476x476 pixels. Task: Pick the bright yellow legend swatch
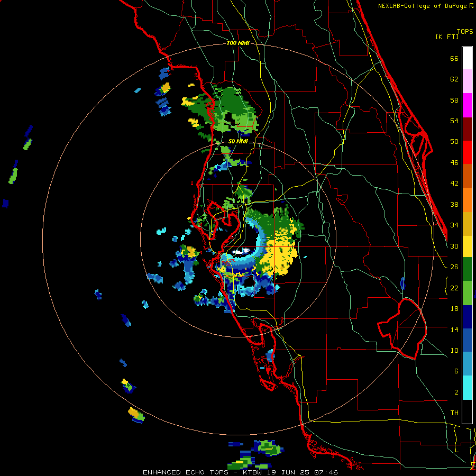pos(467,246)
